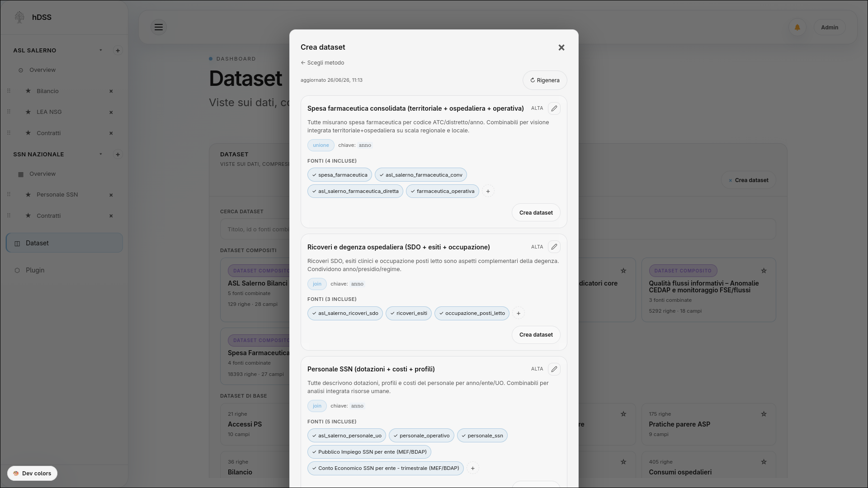This screenshot has height=488, width=868.
Task: Remove LEA NSG from sidebar
Action: click(111, 113)
